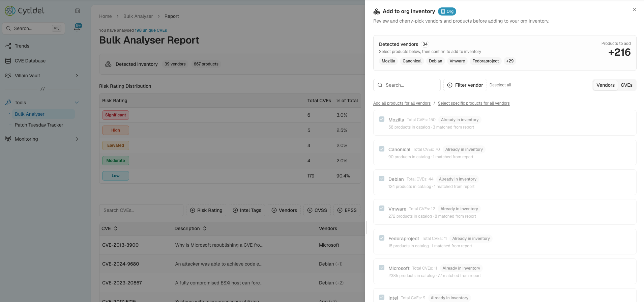
Task: Open the +29 more vendors chip
Action: click(510, 61)
